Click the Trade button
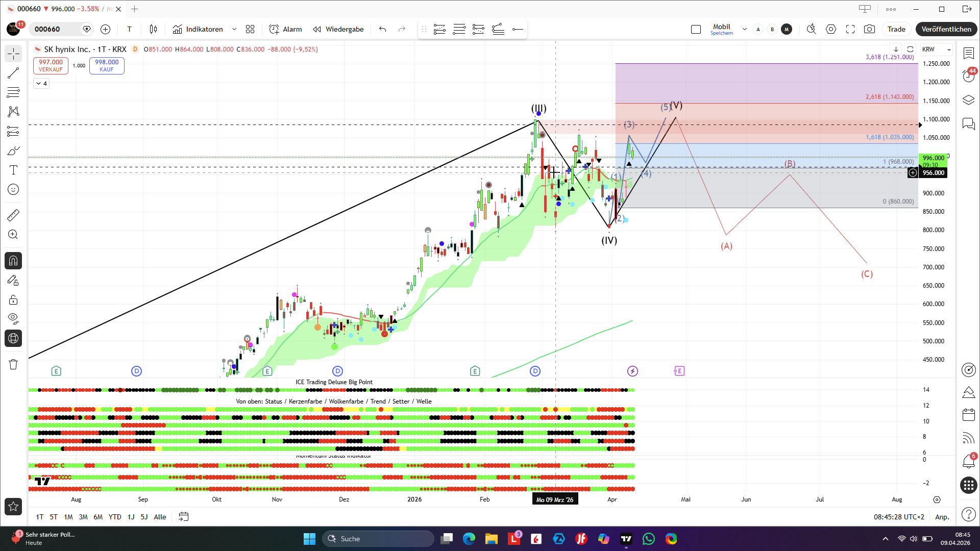The height and width of the screenshot is (551, 980). [x=896, y=29]
